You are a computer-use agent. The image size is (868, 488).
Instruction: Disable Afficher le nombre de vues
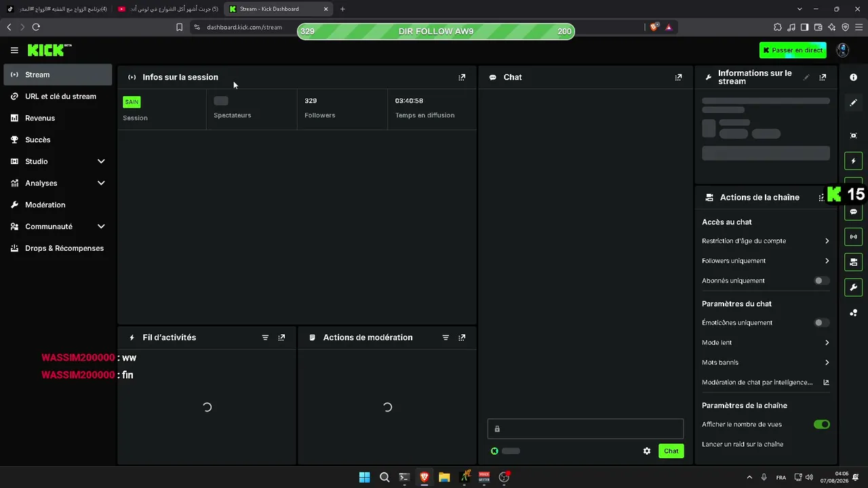pyautogui.click(x=821, y=424)
